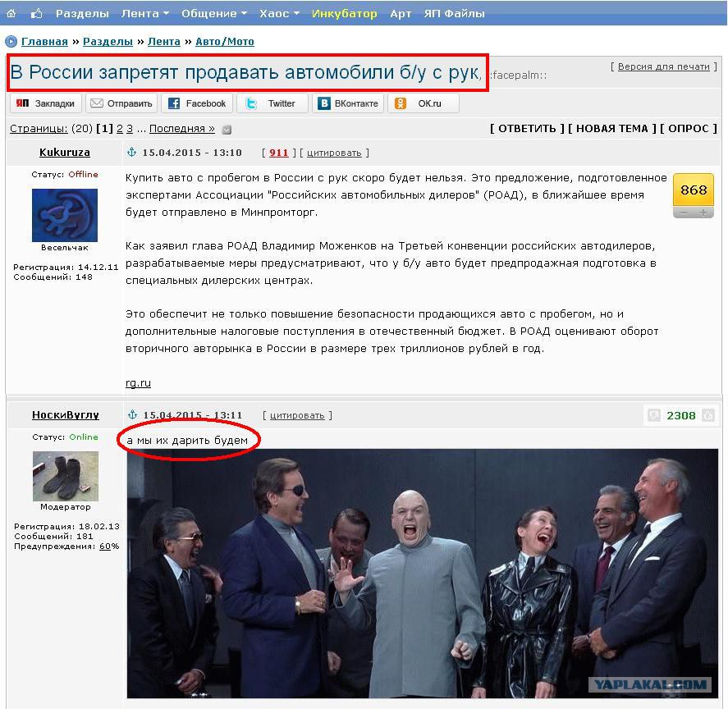Click ОТВЕТИТЬ to reply

coord(527,129)
